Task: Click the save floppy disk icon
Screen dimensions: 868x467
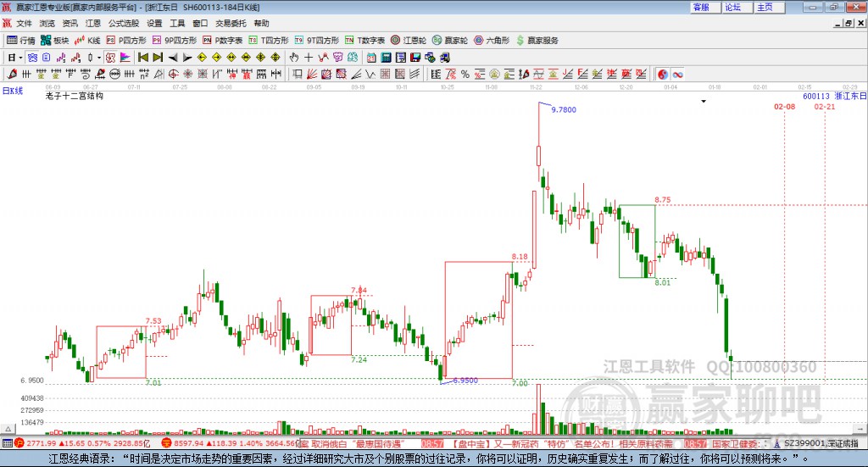Action: pyautogui.click(x=415, y=58)
